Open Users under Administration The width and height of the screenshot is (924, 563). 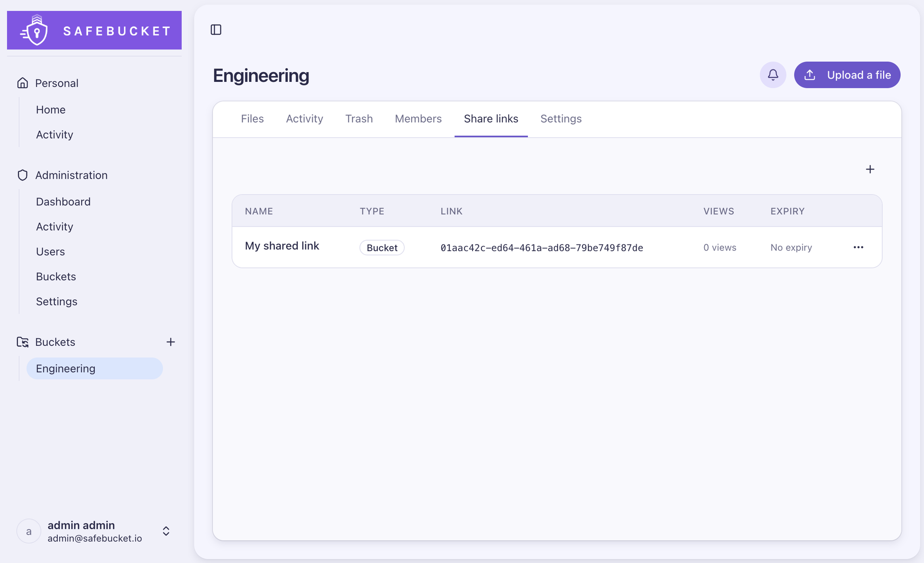[x=51, y=251]
